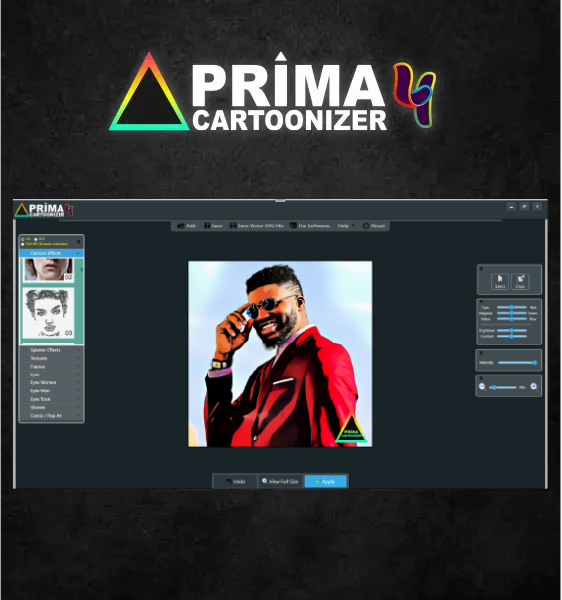Image resolution: width=562 pixels, height=600 pixels.
Task: Adjust the Cyan to Red slider
Action: click(x=512, y=307)
